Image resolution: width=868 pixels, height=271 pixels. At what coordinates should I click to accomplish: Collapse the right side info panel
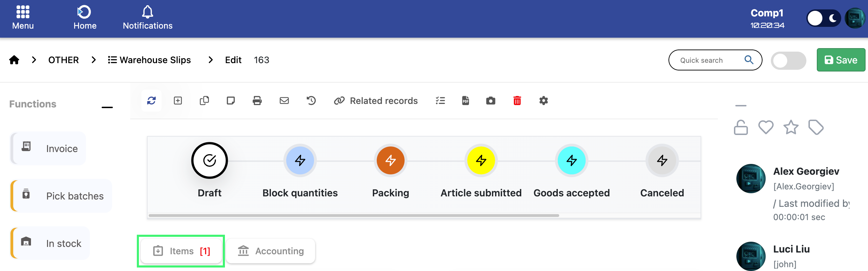tap(741, 105)
